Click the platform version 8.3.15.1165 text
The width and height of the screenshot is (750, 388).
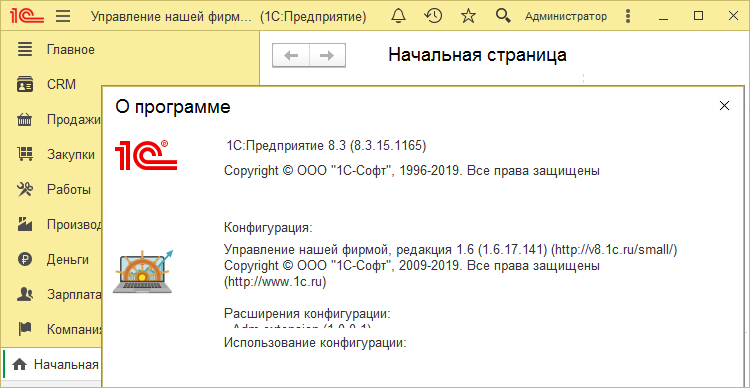tap(326, 145)
